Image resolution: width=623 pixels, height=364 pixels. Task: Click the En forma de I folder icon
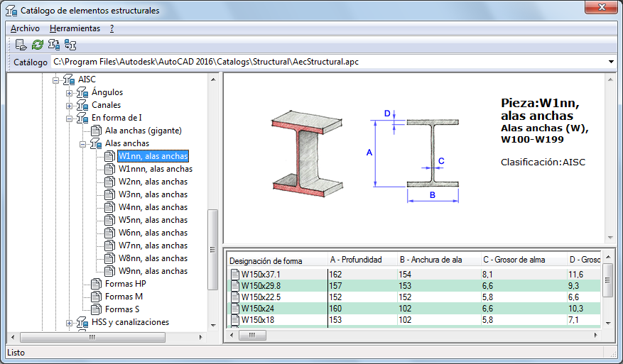point(82,118)
